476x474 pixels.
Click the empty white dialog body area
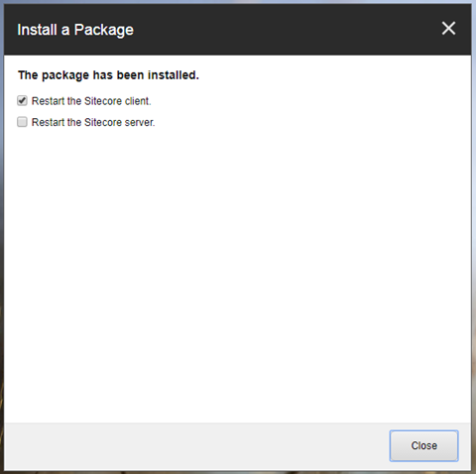pyautogui.click(x=237, y=275)
